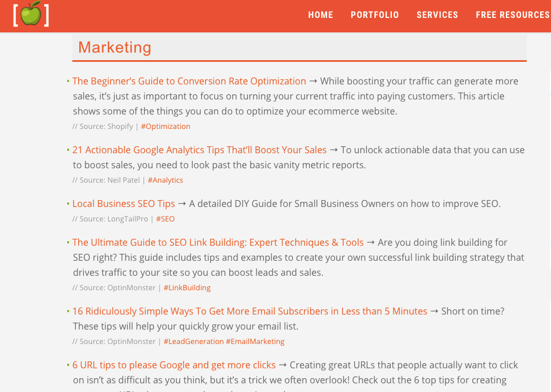Select the #LeadGeneration tag
This screenshot has height=392, width=551.
click(193, 341)
